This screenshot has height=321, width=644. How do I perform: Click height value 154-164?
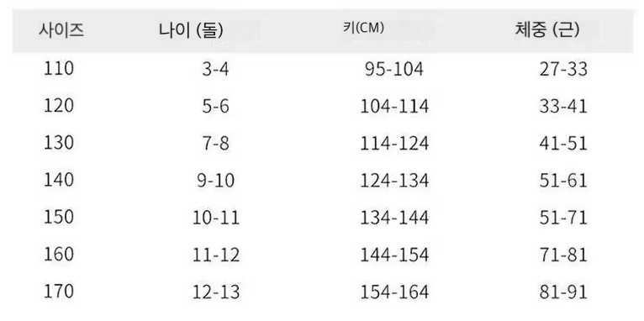click(x=394, y=292)
